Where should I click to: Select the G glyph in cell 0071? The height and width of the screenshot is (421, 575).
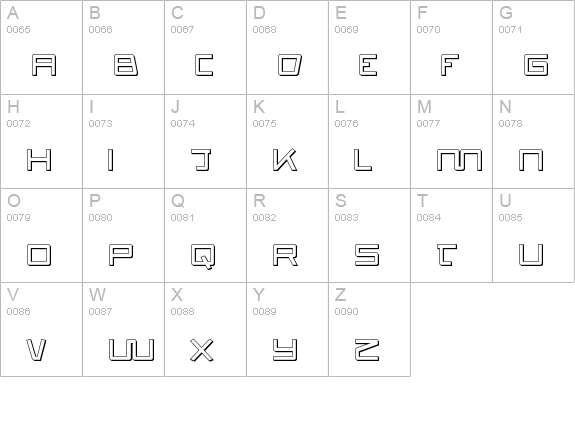pos(536,65)
